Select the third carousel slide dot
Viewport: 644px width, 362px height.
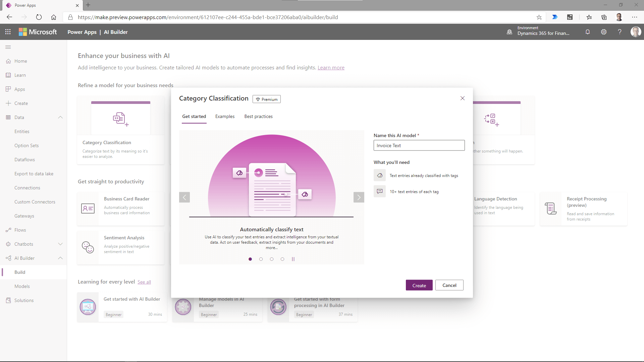pyautogui.click(x=272, y=259)
